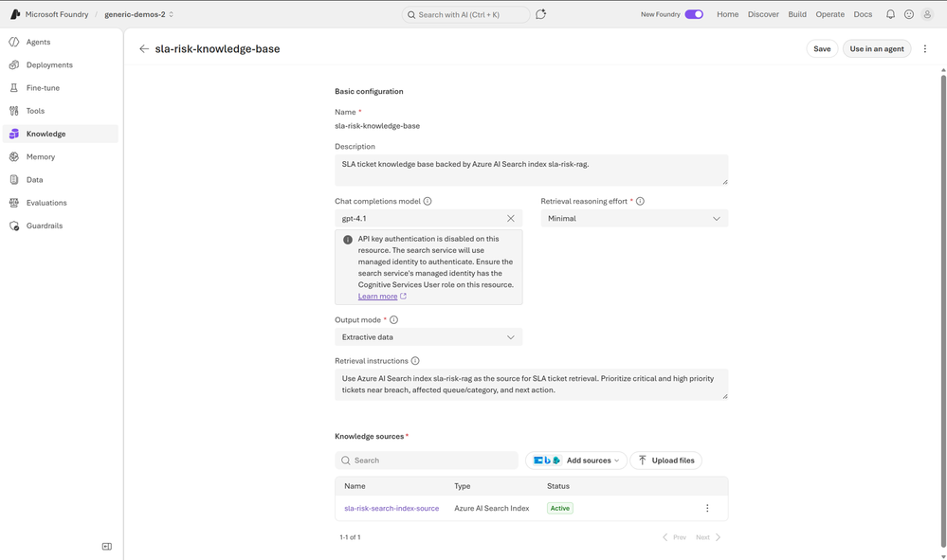Go back using the left arrow icon
The height and width of the screenshot is (560, 947).
click(x=144, y=49)
